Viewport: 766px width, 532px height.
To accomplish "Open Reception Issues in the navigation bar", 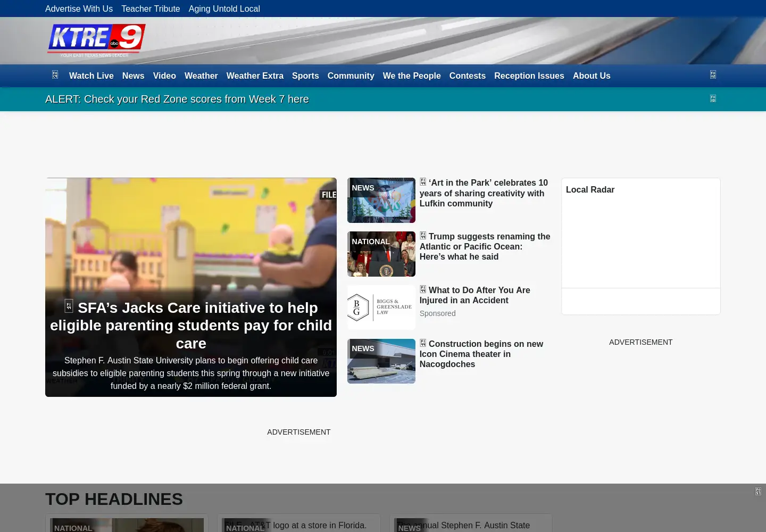I will pyautogui.click(x=529, y=76).
